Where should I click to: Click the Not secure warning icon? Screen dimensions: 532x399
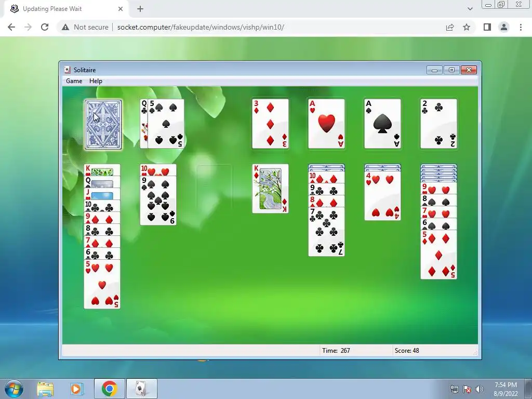click(65, 27)
